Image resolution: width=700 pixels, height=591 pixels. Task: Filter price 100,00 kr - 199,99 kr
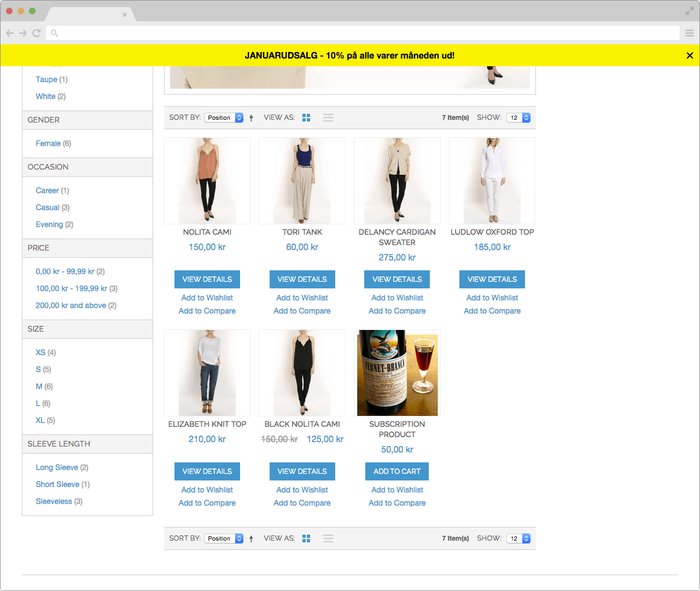pos(71,288)
